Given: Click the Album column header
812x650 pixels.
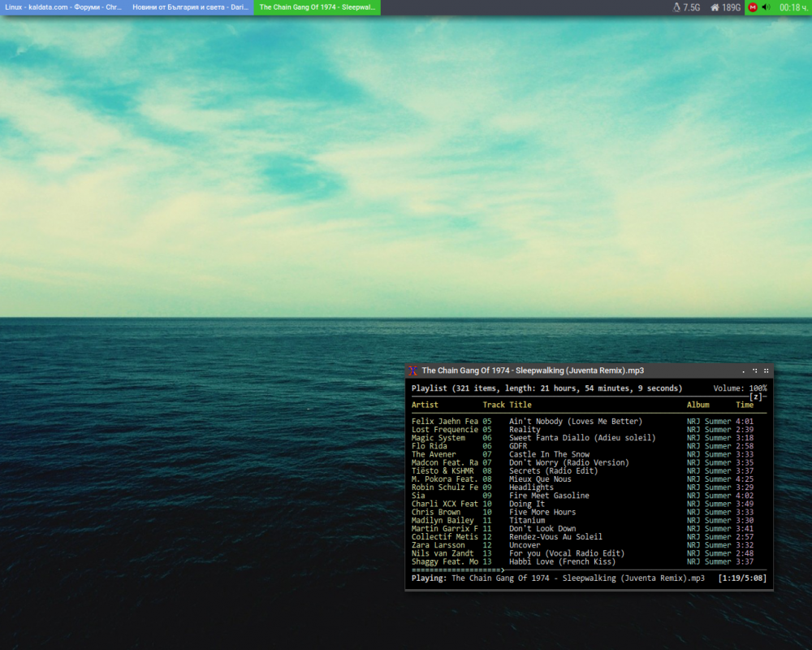Looking at the screenshot, I should [698, 405].
